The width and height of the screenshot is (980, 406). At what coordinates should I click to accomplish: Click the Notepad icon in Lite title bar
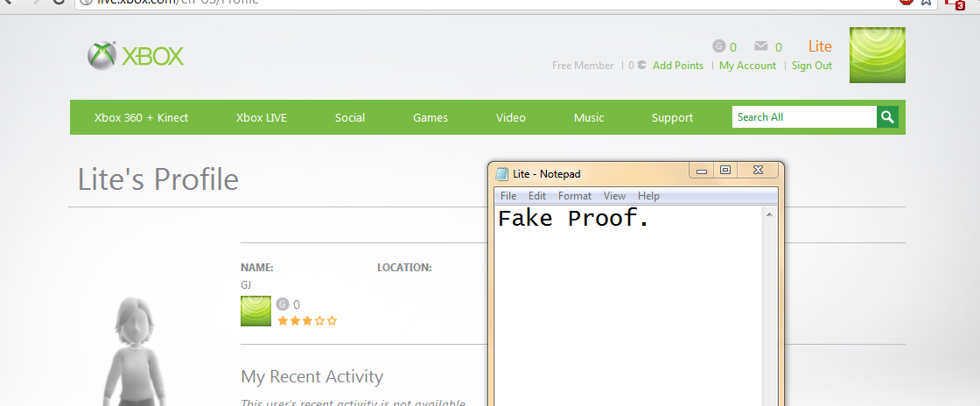tap(501, 173)
